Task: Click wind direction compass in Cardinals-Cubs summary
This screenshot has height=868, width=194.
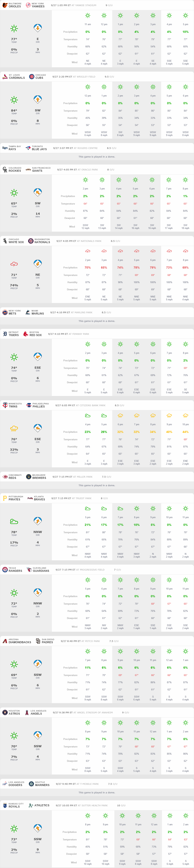Action: pyautogui.click(x=38, y=99)
